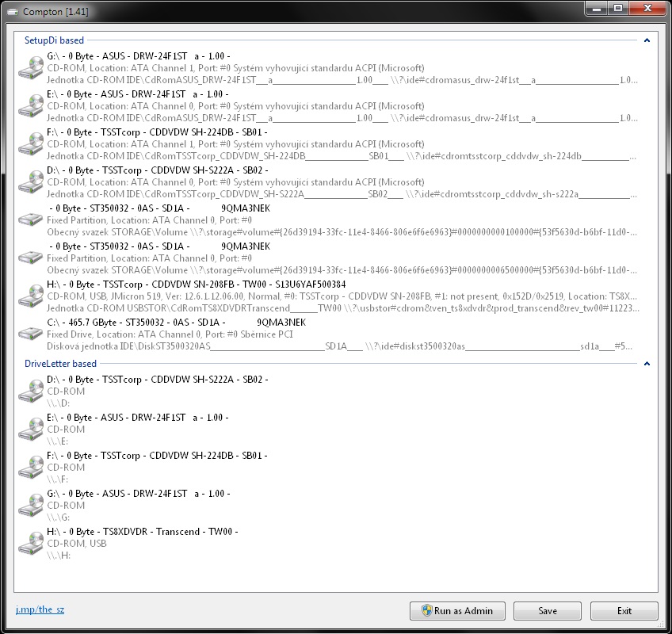Image resolution: width=672 pixels, height=634 pixels.
Task: Click the drive icon for H:\ TS8XDVDR Transcend entry
Action: 31,544
